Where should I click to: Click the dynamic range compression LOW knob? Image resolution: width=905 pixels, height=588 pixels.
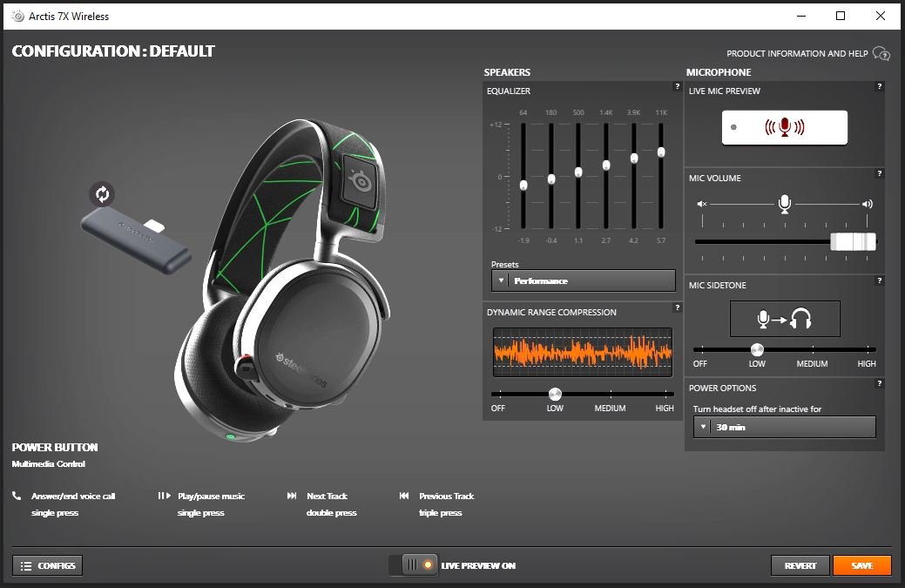pos(555,394)
